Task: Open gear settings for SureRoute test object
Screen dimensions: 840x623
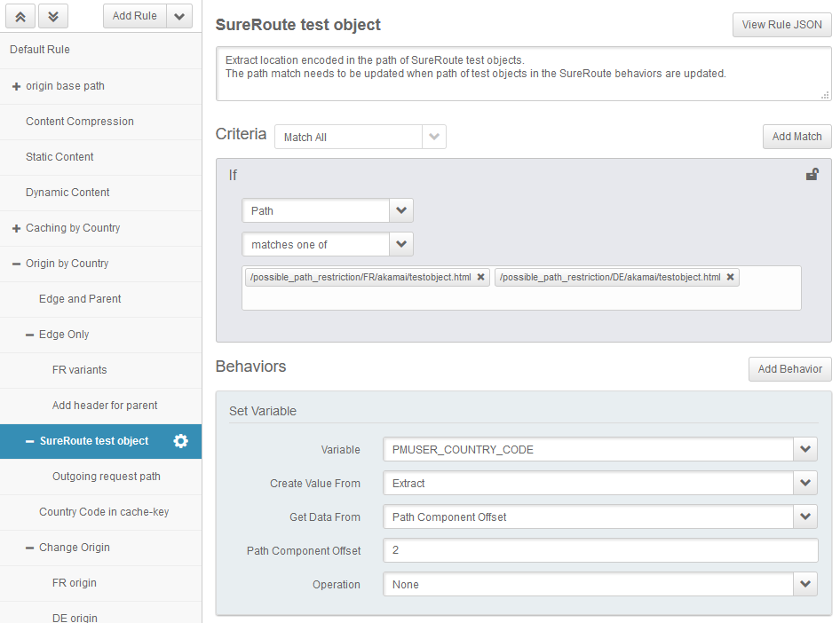Action: (x=180, y=441)
